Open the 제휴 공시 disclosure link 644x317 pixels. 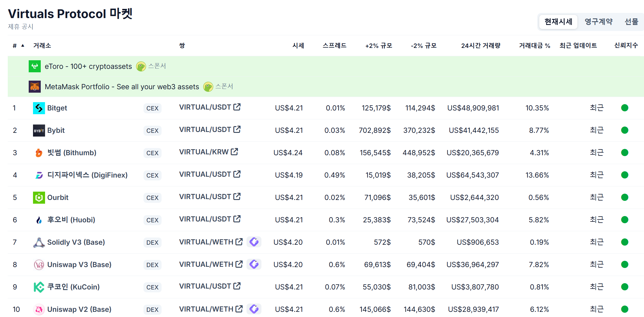[21, 27]
